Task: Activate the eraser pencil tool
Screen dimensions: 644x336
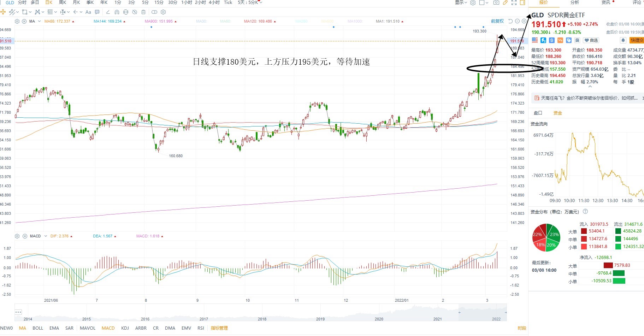Action: (108, 12)
